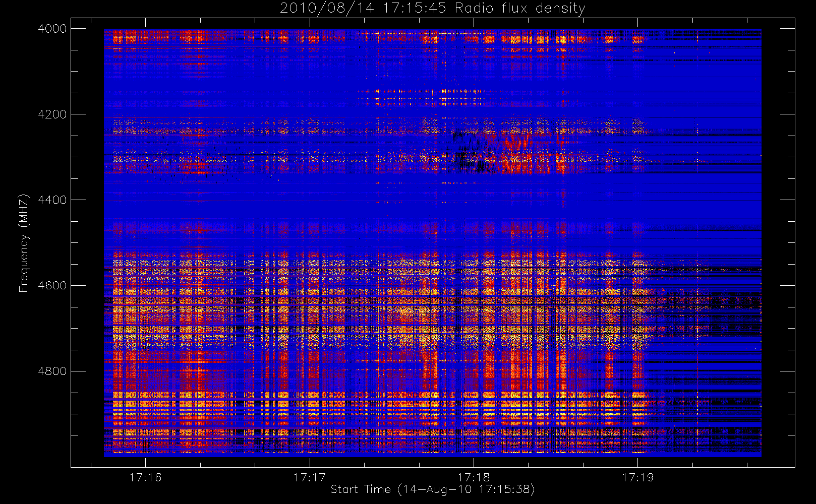Click the 17:19 time tick label
This screenshot has width=816, height=504.
point(637,477)
